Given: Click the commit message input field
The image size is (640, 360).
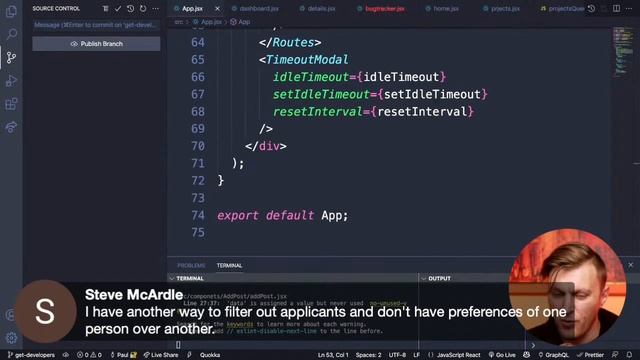Looking at the screenshot, I should 96,25.
